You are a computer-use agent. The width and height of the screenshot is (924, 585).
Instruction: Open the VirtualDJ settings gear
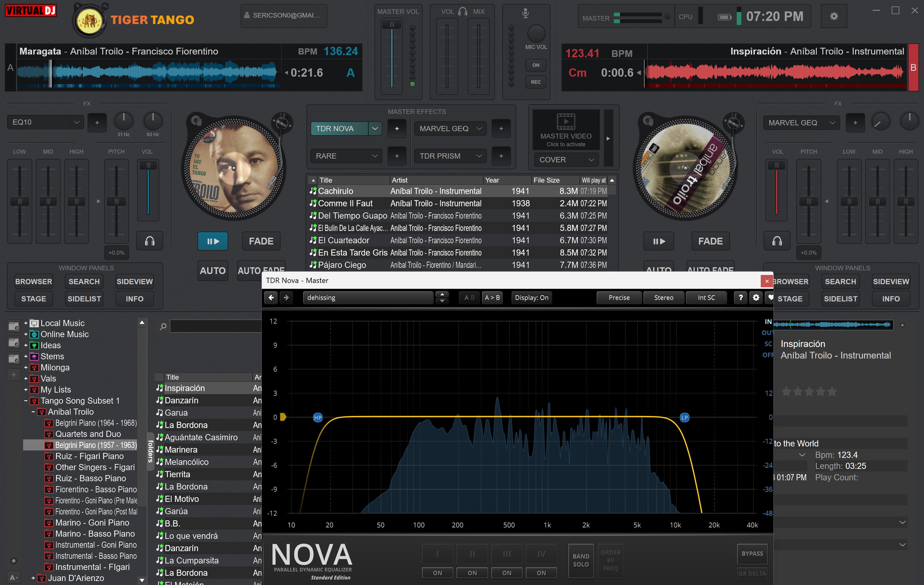tap(833, 16)
